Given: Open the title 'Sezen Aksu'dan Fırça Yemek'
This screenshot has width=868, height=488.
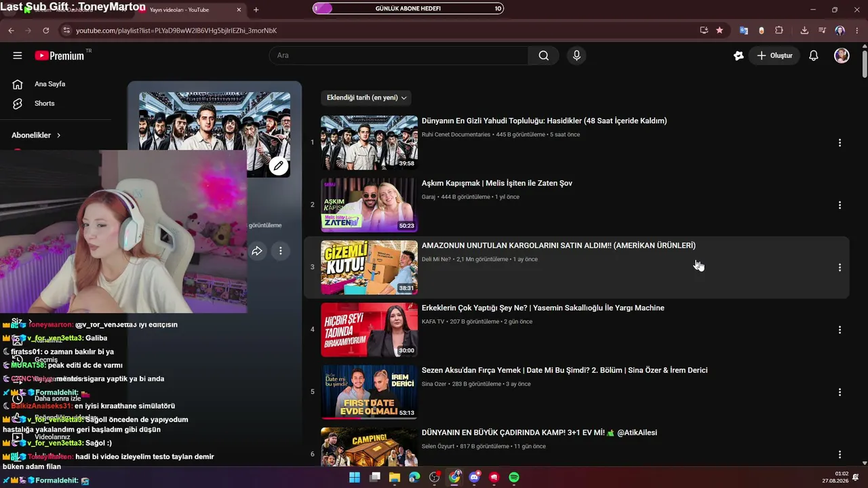Looking at the screenshot, I should click(564, 370).
